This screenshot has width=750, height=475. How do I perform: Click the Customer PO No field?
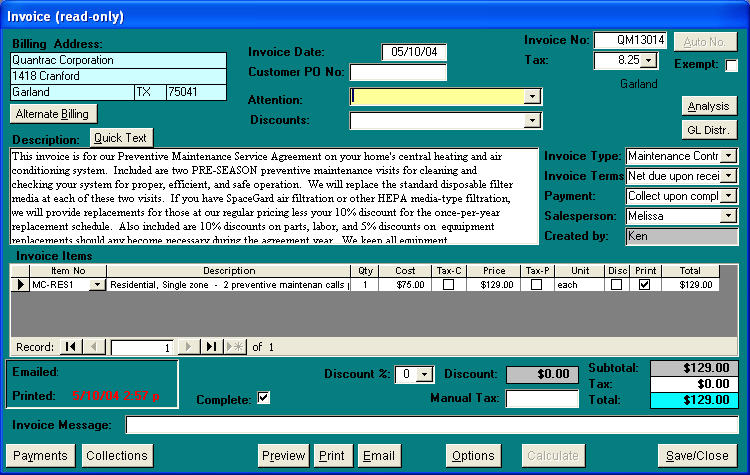[x=398, y=72]
